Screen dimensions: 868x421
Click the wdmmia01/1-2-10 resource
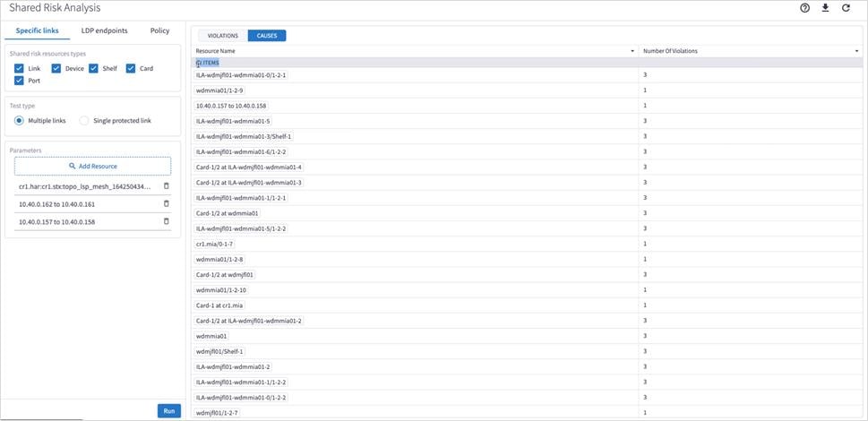pyautogui.click(x=221, y=290)
